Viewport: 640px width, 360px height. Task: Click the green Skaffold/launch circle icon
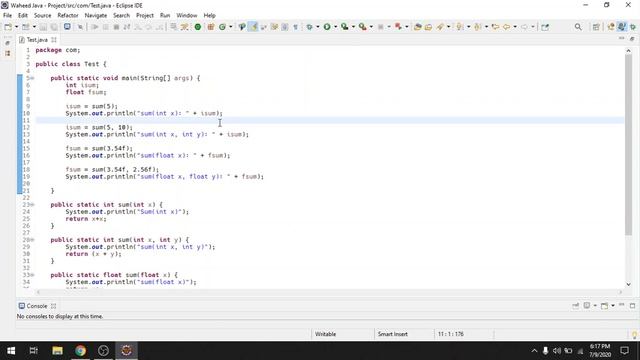198,27
